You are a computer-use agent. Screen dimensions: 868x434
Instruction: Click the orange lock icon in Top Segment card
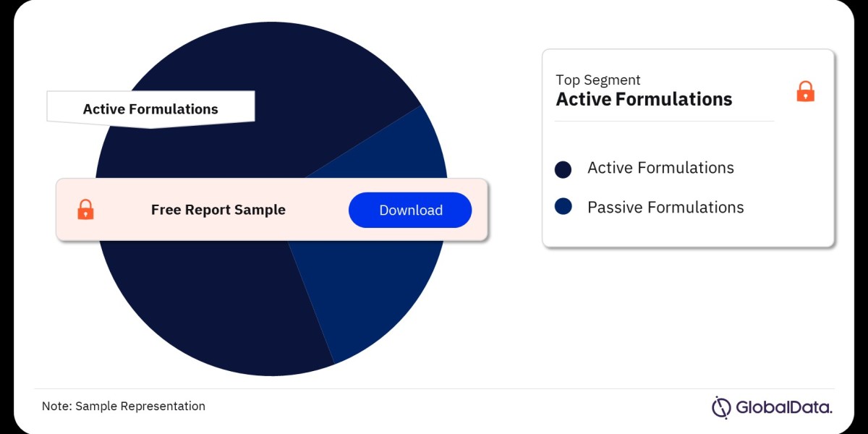pos(805,91)
